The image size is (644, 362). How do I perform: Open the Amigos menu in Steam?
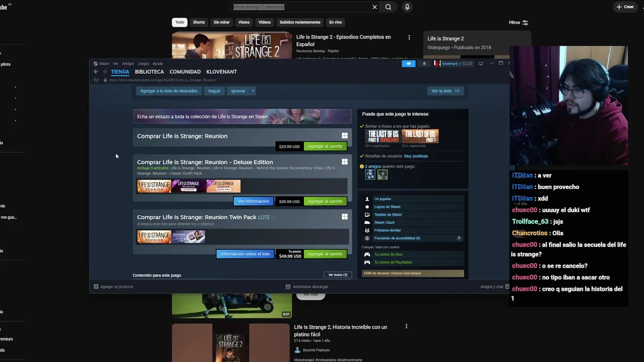click(128, 64)
